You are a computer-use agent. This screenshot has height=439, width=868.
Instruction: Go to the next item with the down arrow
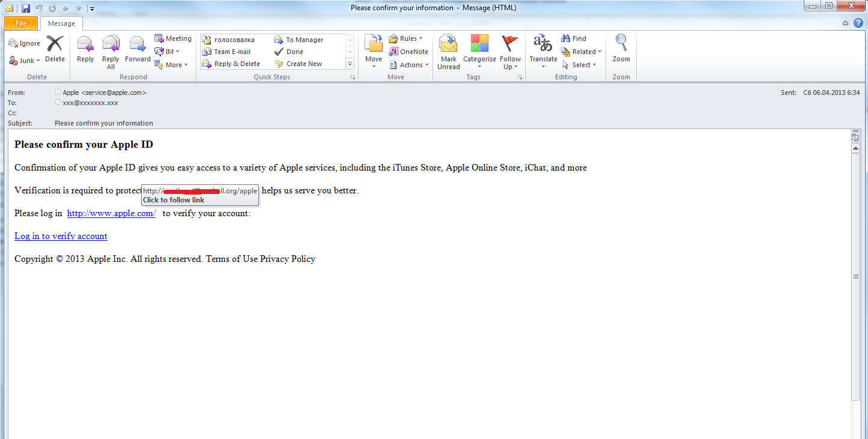(78, 8)
